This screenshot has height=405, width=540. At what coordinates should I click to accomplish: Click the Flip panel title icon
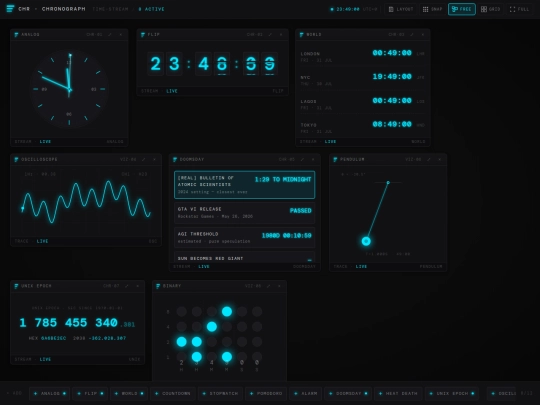click(x=143, y=34)
